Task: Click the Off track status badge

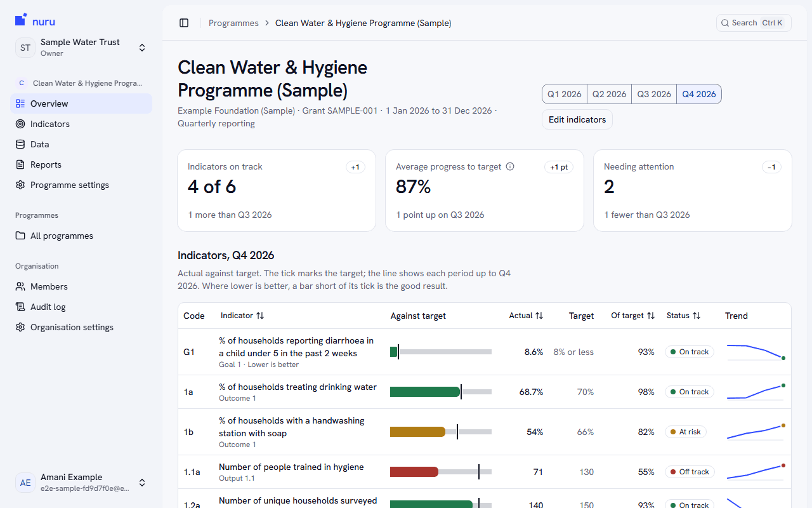Action: (x=690, y=472)
